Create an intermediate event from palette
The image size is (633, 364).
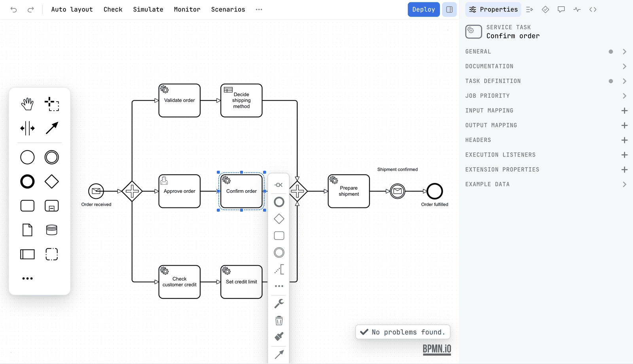point(52,157)
